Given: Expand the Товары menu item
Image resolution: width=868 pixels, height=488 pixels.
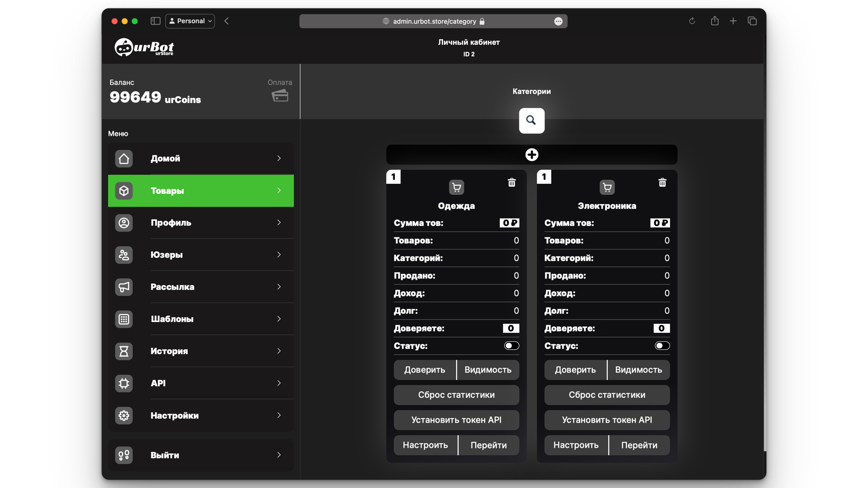Looking at the screenshot, I should [x=200, y=191].
